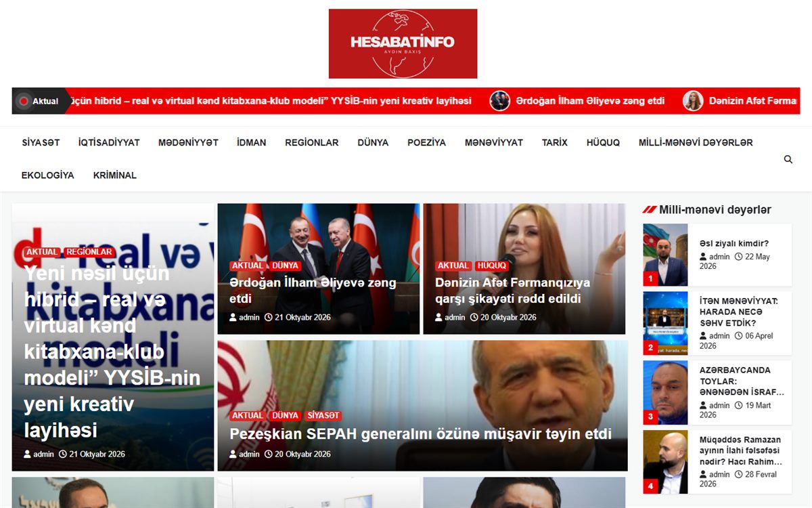
Task: Open MƏDƏNİYYƏT menu section
Action: pos(188,142)
